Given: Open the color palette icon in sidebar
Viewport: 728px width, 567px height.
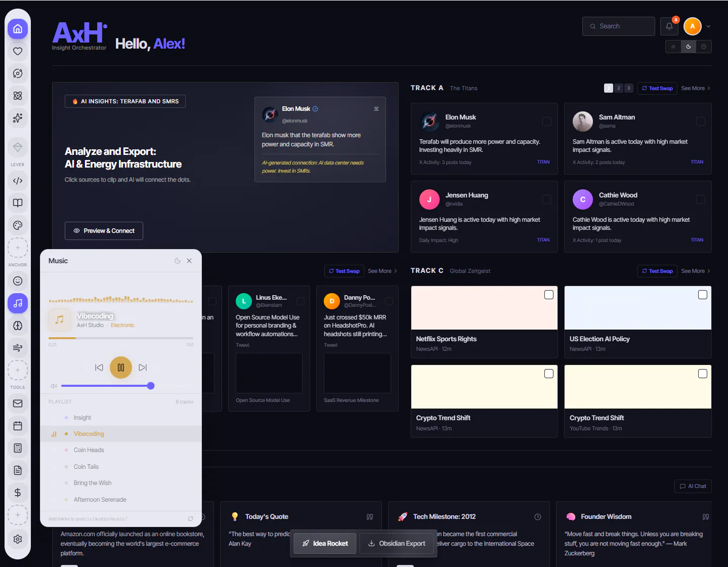Looking at the screenshot, I should [18, 225].
